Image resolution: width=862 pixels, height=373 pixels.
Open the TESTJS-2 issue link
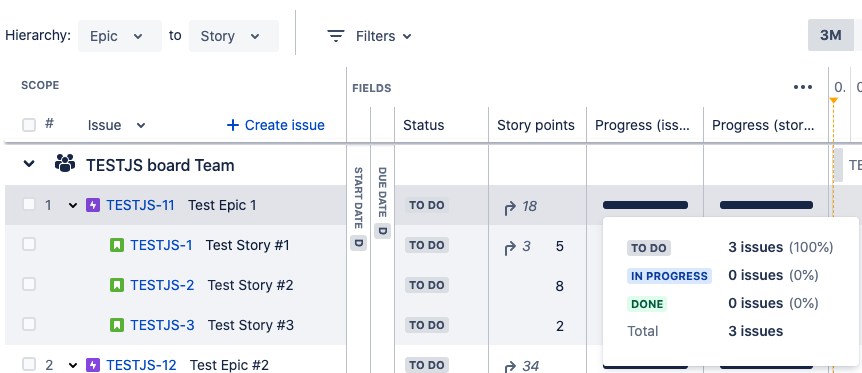point(162,285)
